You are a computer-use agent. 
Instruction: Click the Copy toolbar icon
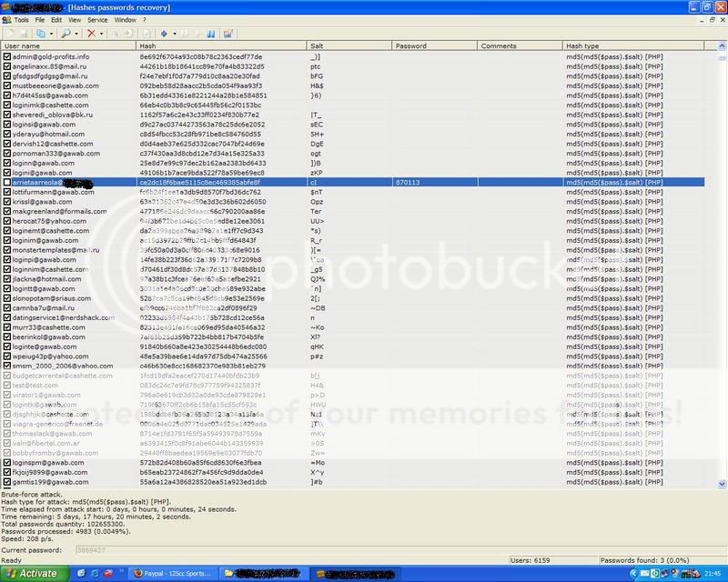[41, 34]
